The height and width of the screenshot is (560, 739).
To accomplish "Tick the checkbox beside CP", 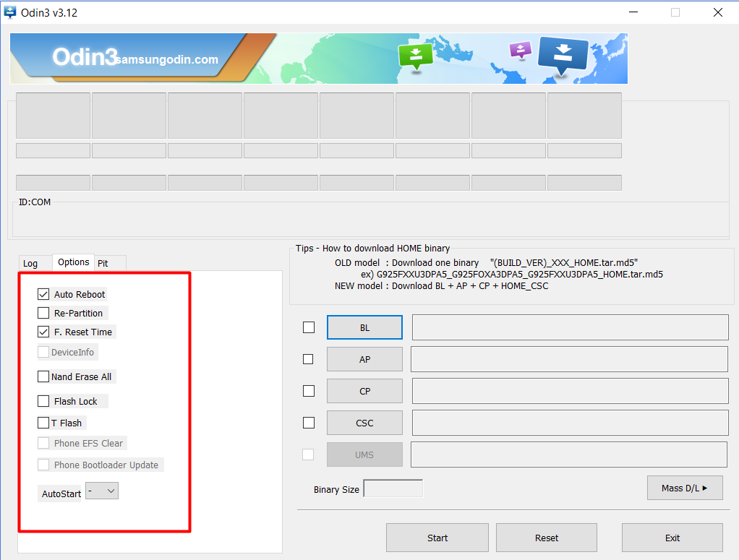I will pyautogui.click(x=309, y=391).
